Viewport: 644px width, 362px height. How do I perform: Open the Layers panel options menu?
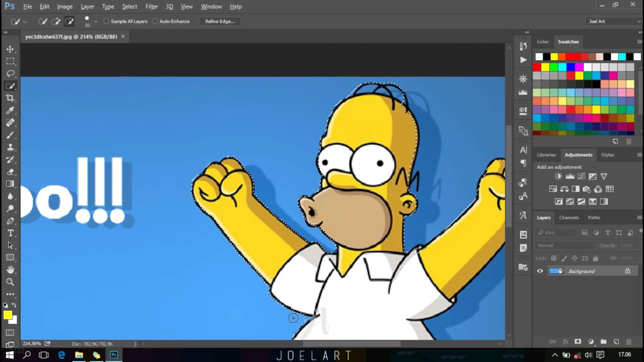639,218
